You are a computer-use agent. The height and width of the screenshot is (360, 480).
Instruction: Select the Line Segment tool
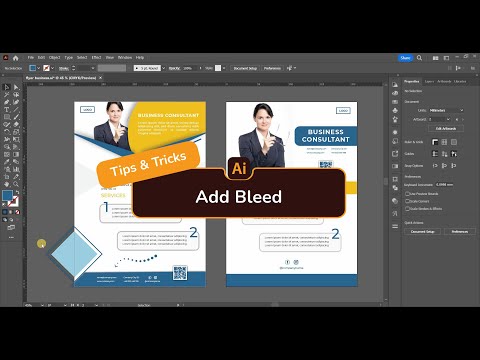[16, 110]
